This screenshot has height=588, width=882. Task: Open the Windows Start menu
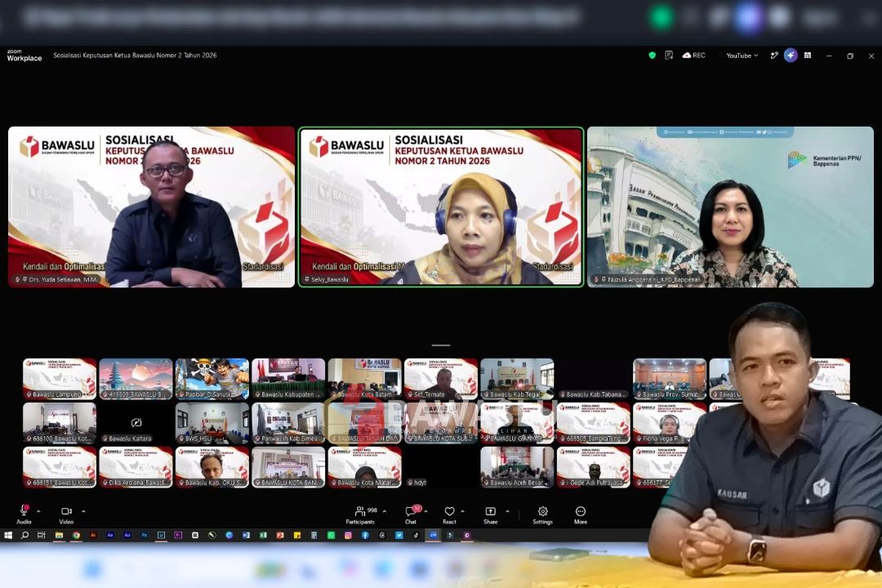(x=8, y=535)
